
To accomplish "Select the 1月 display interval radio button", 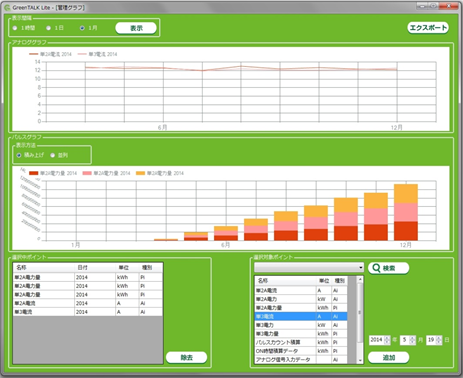I will (x=82, y=28).
